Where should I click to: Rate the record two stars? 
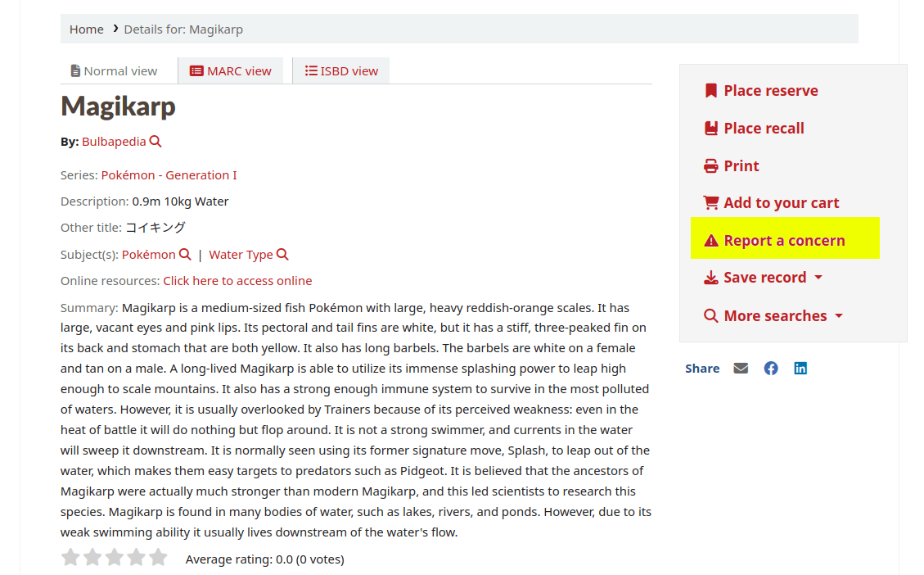(92, 557)
